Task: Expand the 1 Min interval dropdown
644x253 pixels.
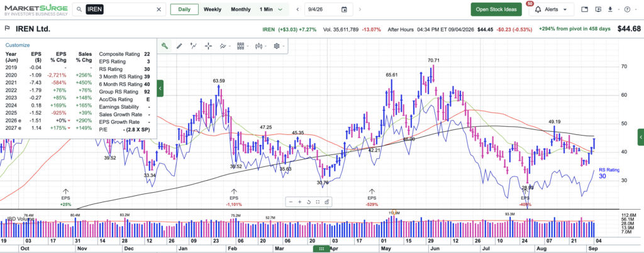Action: (271, 9)
